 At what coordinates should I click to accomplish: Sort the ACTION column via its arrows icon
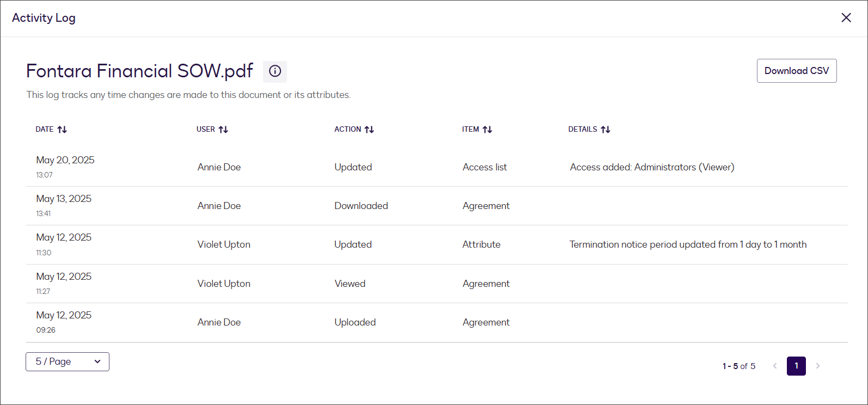pyautogui.click(x=369, y=130)
